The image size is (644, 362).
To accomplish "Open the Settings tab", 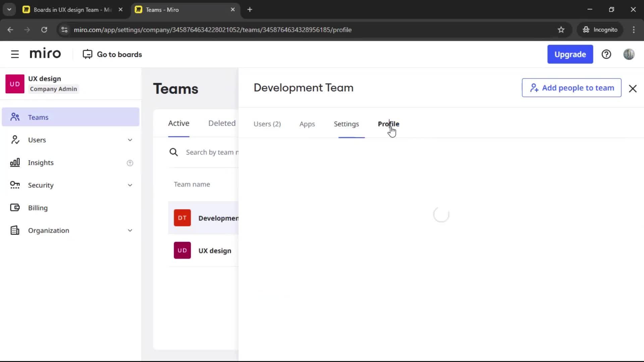I will pyautogui.click(x=346, y=124).
